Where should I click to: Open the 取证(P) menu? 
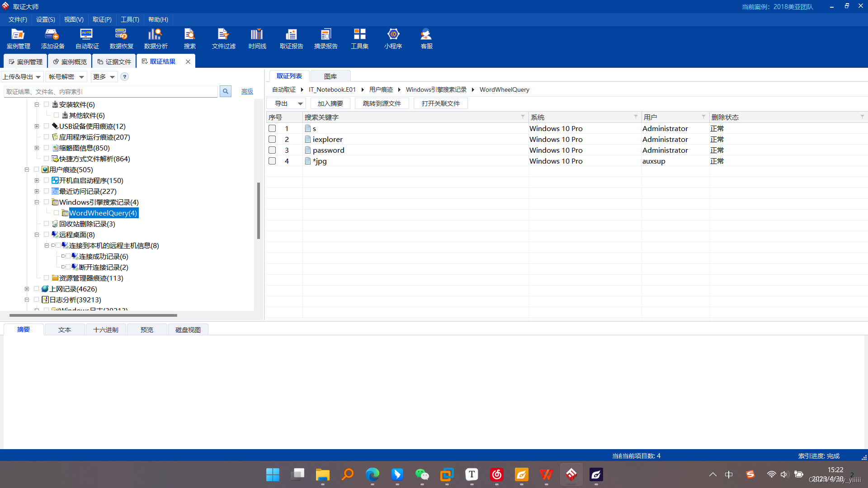pos(102,19)
